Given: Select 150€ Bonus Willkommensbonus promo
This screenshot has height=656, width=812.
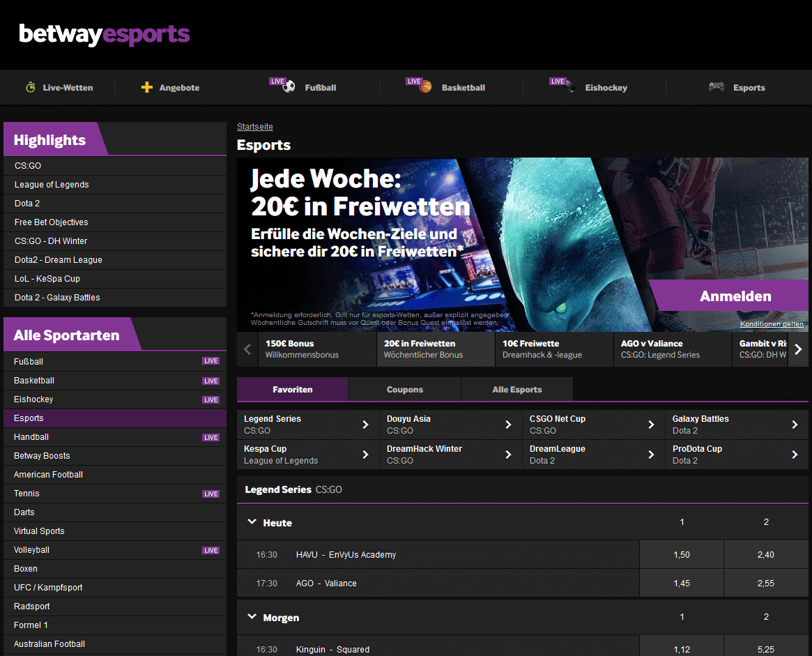Looking at the screenshot, I should click(x=317, y=349).
